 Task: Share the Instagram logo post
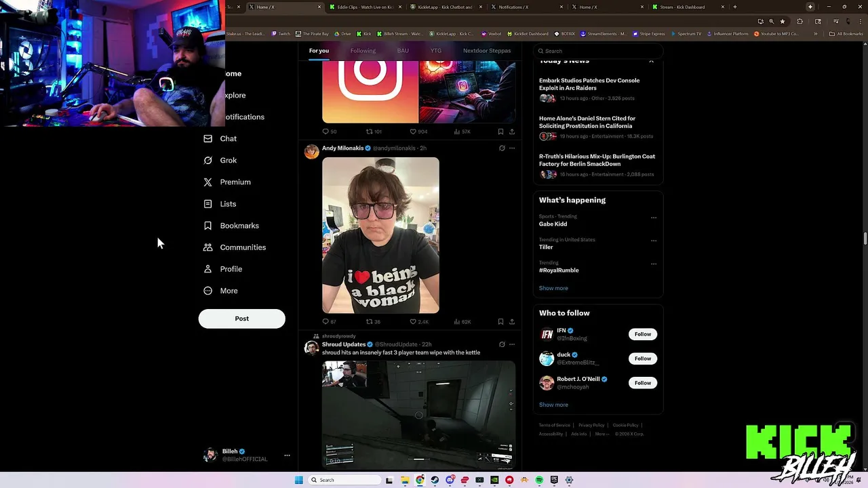pos(512,131)
